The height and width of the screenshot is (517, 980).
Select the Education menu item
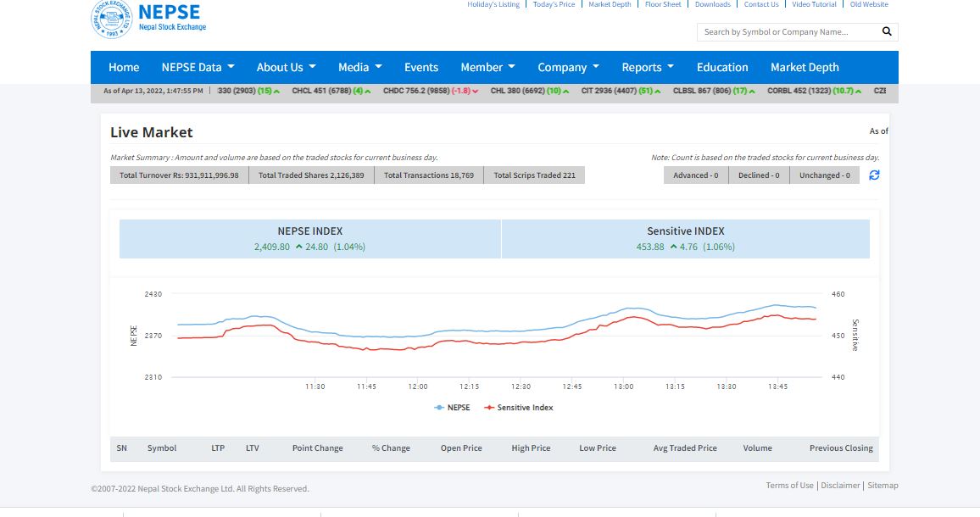pos(722,67)
